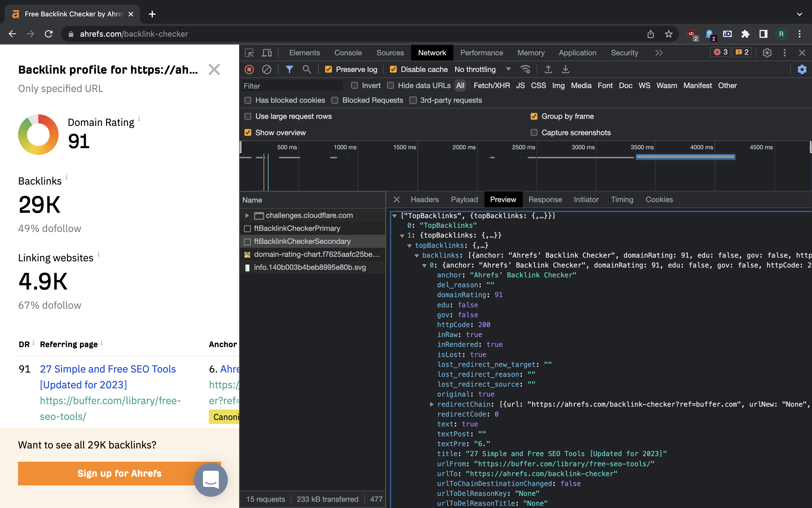Check Has blocked cookies
Image resolution: width=812 pixels, height=508 pixels.
[x=248, y=100]
